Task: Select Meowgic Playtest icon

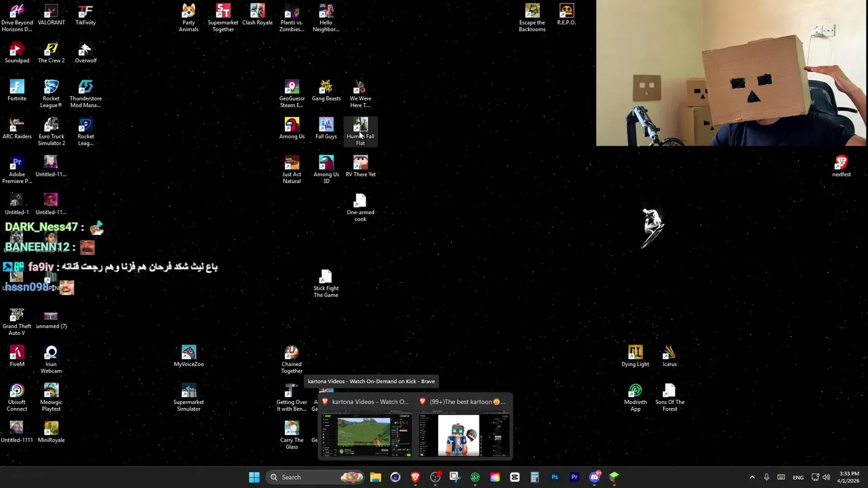Action: (52, 398)
